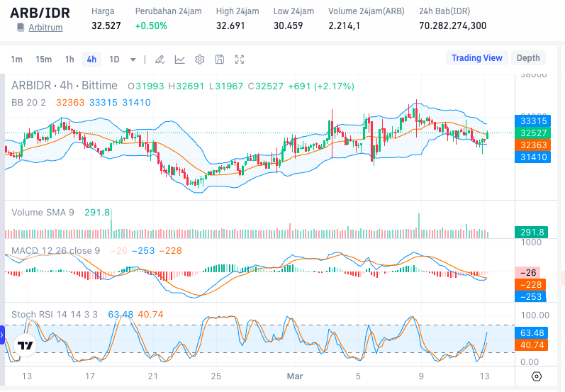Open the indicators line-chart icon
The width and height of the screenshot is (565, 392).
tap(180, 60)
